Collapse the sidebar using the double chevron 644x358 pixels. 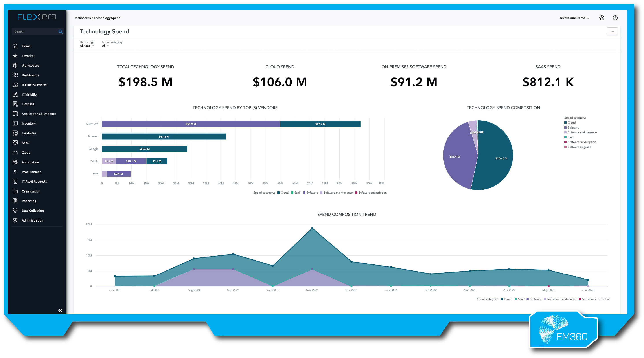coord(60,310)
